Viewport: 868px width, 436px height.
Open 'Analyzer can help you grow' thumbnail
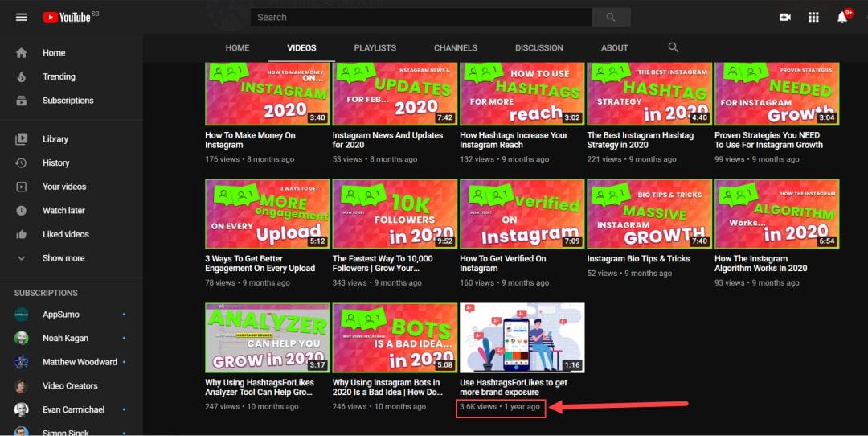click(268, 337)
